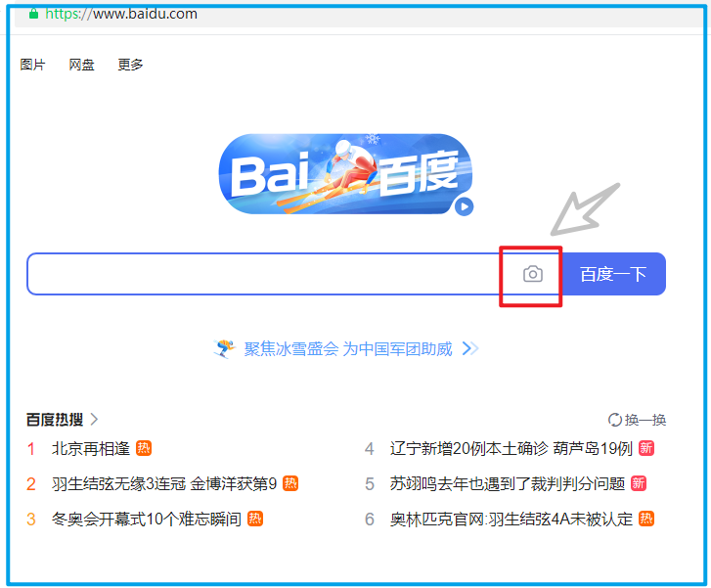The width and height of the screenshot is (711, 588).
Task: Open hot search 苏翊鸣去年也遇到了裁判判分问题
Action: tap(508, 483)
